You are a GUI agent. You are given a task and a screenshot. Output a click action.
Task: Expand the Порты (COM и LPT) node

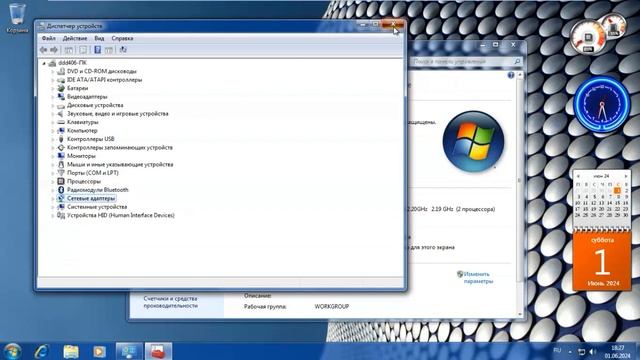(x=53, y=173)
